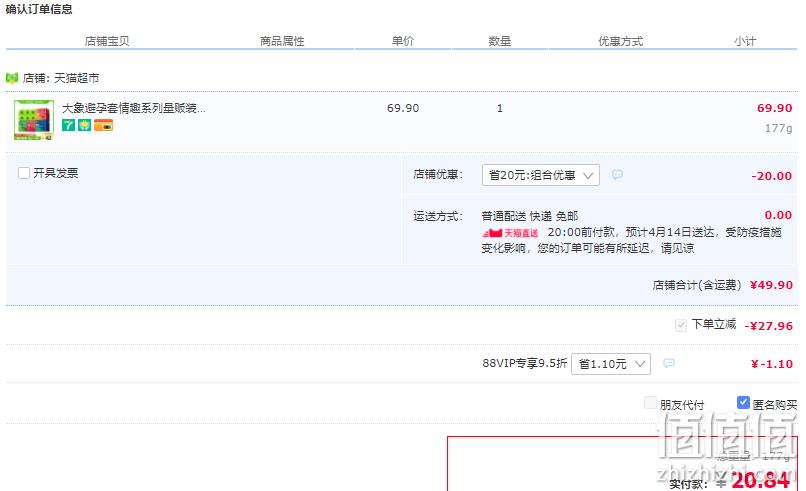Image resolution: width=806 pixels, height=491 pixels.
Task: Click the 0.00 shipping fee value
Action: pos(778,215)
